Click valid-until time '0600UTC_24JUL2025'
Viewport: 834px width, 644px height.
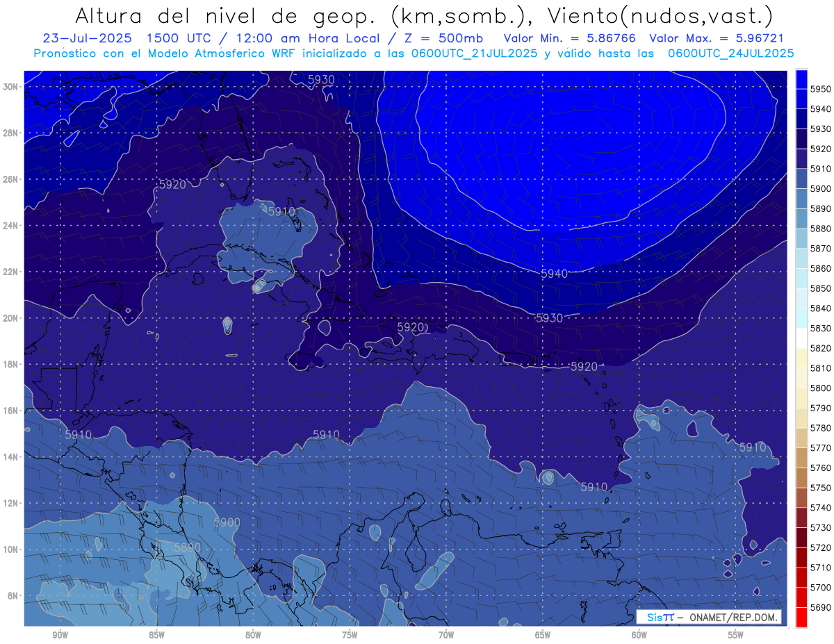[x=731, y=53]
